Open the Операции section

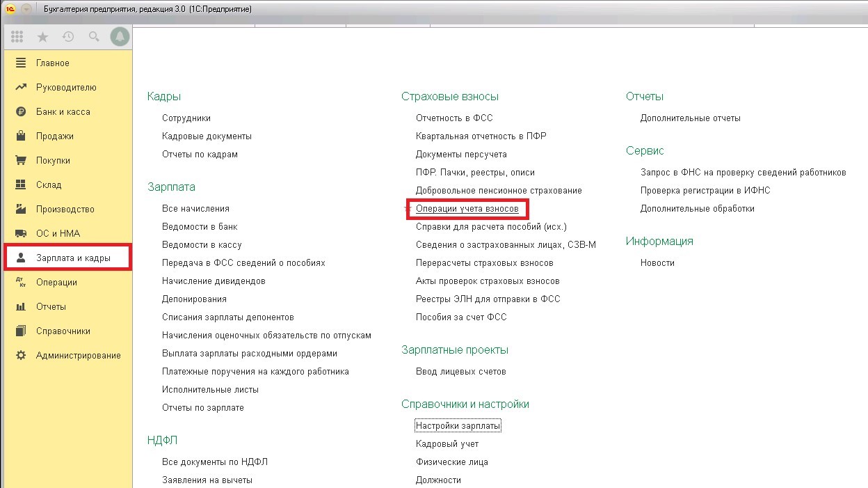coord(56,283)
